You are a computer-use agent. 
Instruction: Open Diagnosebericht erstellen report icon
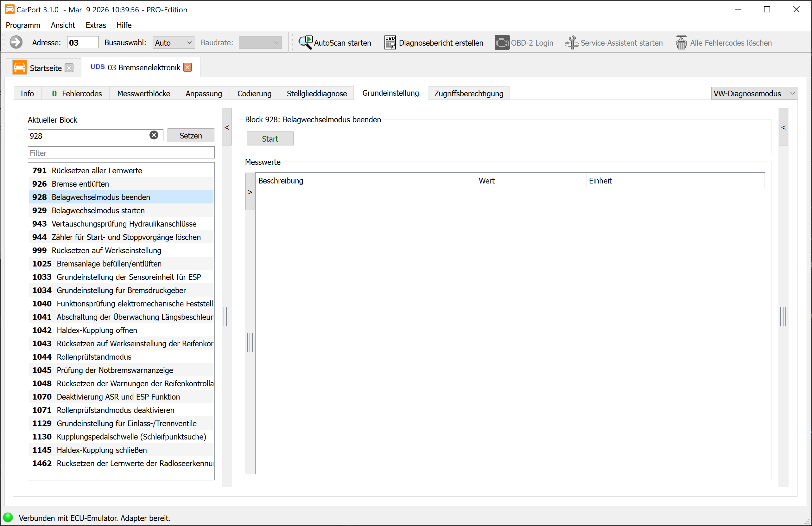point(390,43)
